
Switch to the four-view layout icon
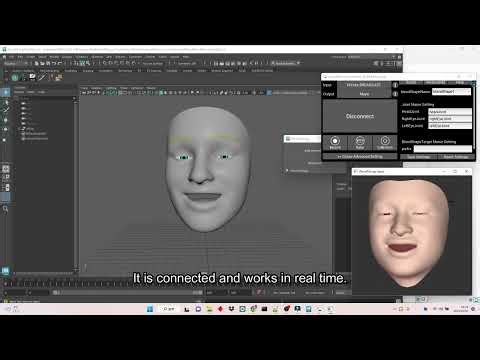(x=6, y=178)
